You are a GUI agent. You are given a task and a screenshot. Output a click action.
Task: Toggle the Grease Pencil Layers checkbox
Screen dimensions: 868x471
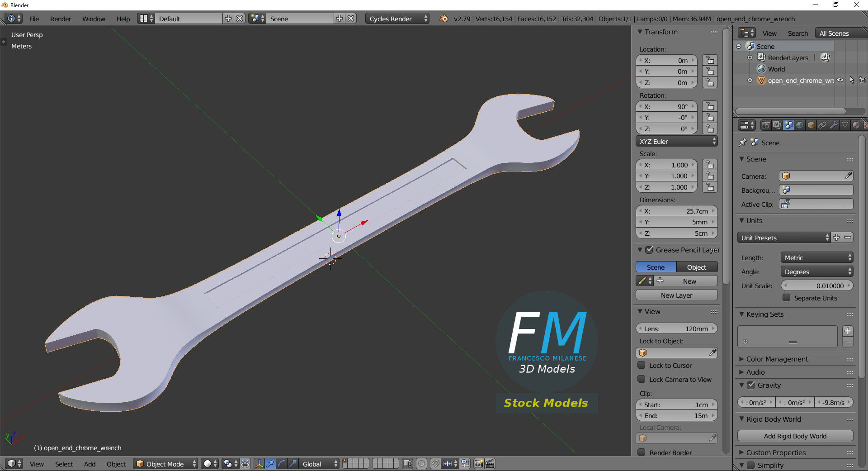tap(649, 250)
